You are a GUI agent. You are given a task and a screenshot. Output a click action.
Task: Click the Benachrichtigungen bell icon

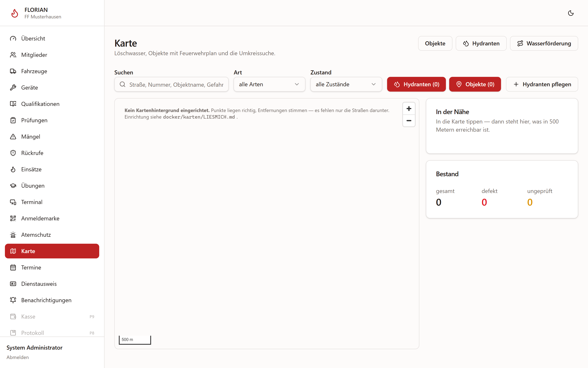[13, 300]
